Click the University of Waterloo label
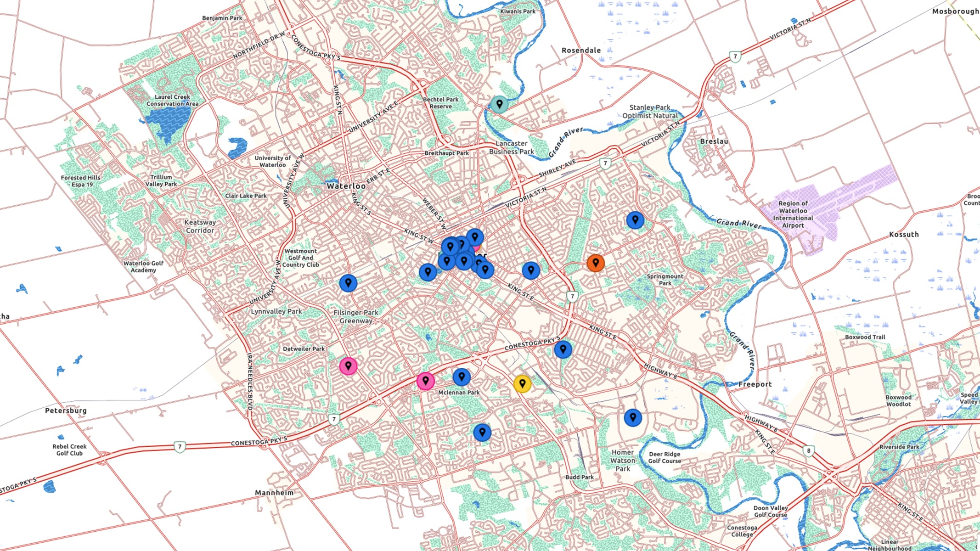 273,161
